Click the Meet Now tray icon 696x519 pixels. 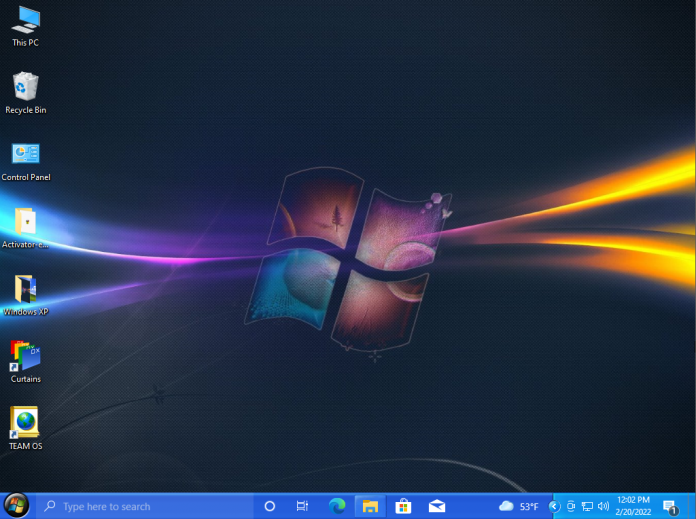click(x=571, y=506)
